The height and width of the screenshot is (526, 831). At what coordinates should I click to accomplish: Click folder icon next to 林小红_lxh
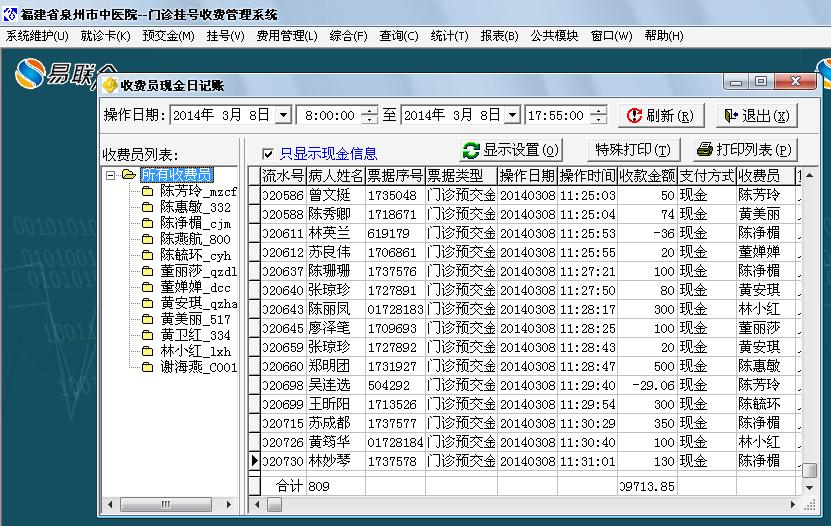[147, 351]
